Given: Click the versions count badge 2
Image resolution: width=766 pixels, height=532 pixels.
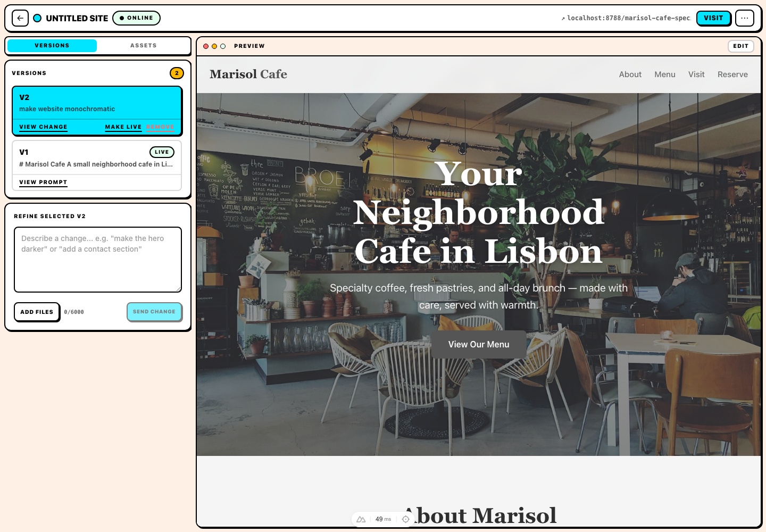Looking at the screenshot, I should (177, 73).
